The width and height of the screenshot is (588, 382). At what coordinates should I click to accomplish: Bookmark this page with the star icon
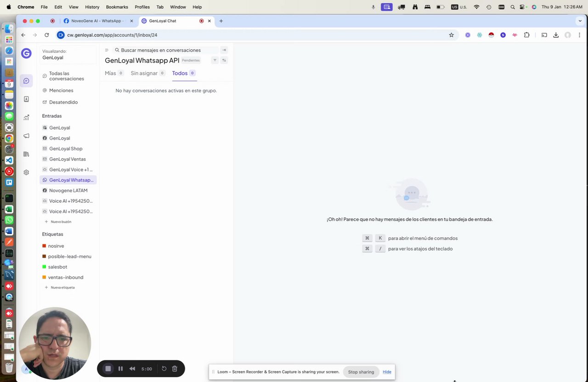(451, 35)
